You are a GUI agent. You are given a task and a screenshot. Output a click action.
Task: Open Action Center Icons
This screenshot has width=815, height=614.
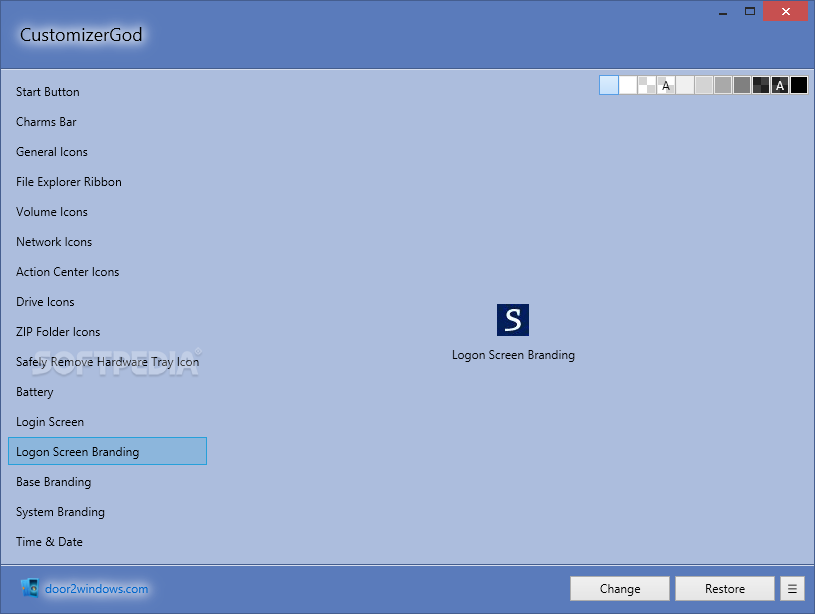pos(108,271)
